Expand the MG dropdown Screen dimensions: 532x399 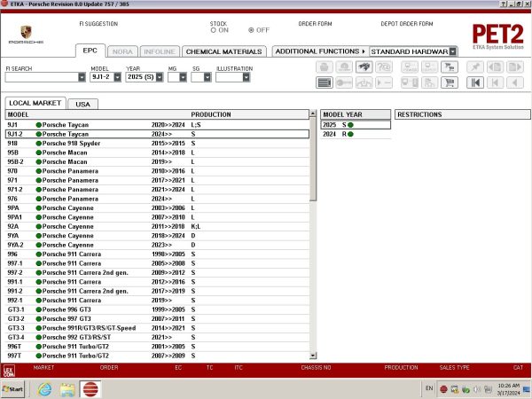183,77
